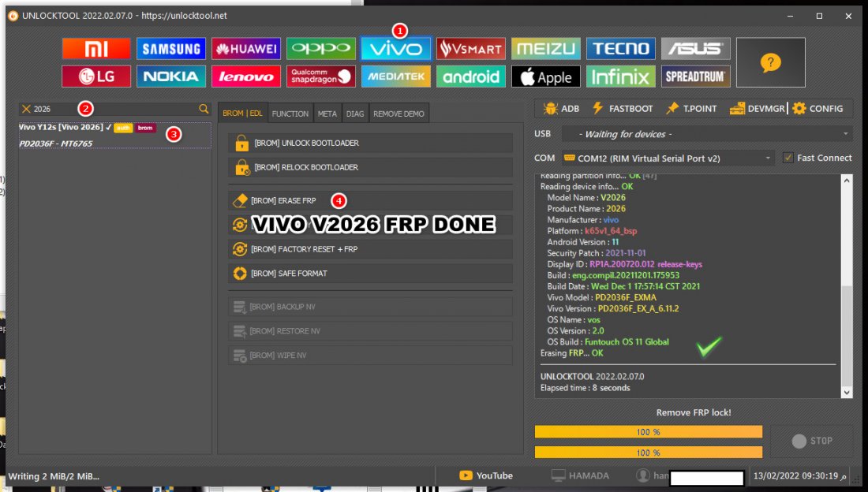The width and height of the screenshot is (868, 492).
Task: Switch to the FUNCTION tab
Action: point(290,114)
